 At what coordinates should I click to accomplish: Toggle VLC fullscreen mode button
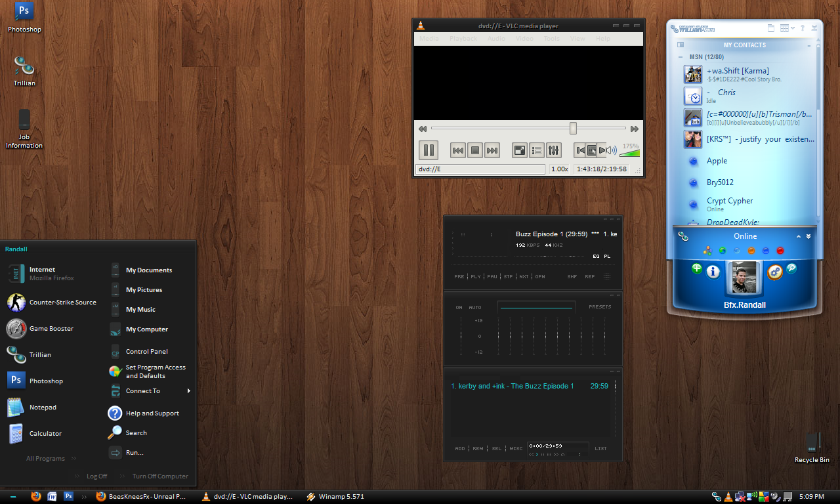(x=520, y=150)
